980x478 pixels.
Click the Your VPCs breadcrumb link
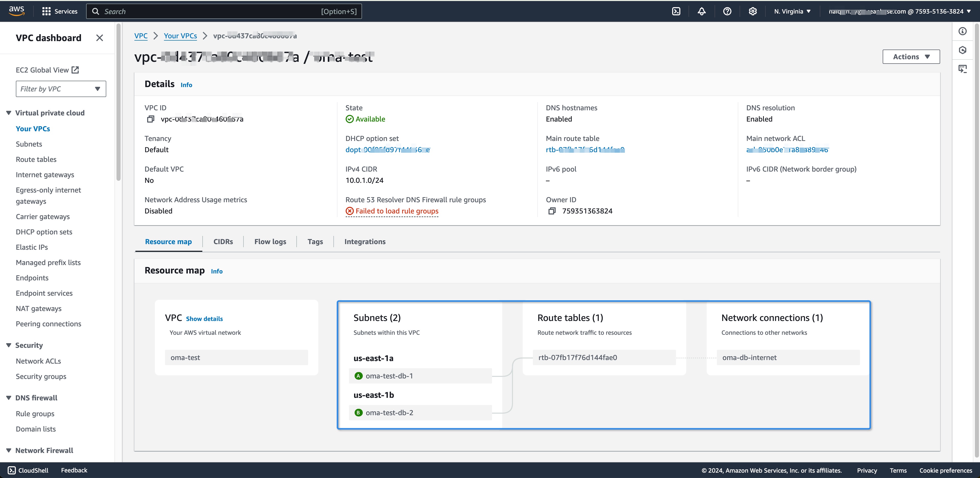pyautogui.click(x=180, y=36)
